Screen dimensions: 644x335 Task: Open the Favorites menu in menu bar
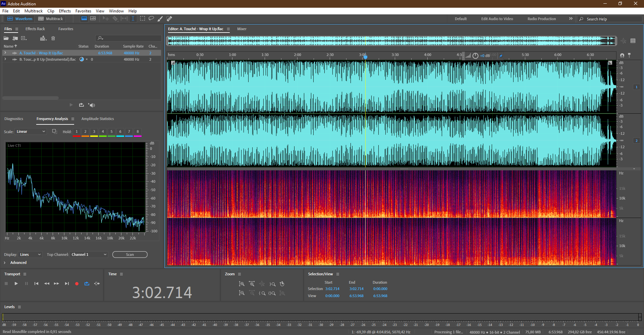(x=83, y=11)
